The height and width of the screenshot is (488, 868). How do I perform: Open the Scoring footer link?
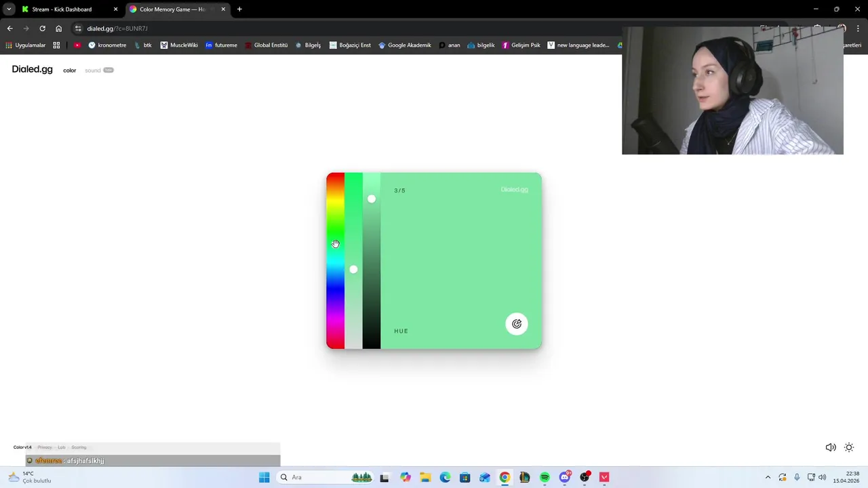(79, 447)
